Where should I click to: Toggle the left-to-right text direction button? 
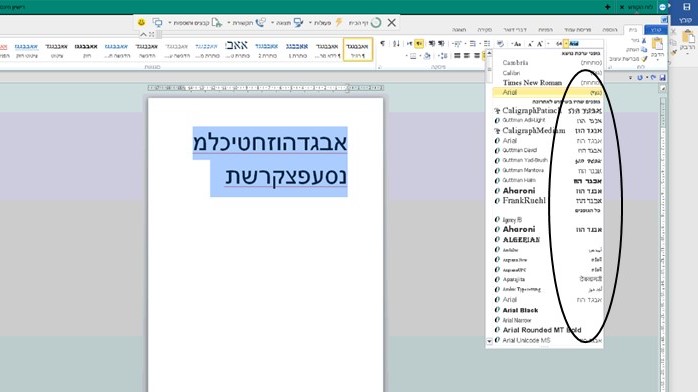tap(410, 44)
